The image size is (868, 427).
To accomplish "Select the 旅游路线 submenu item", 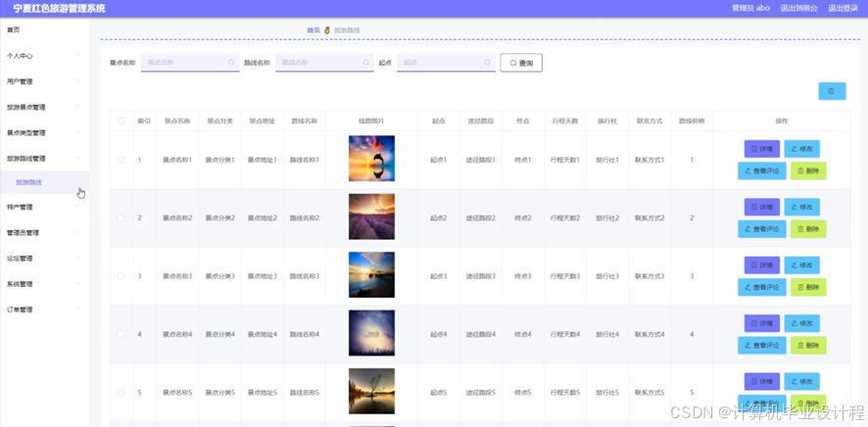I will (44, 182).
